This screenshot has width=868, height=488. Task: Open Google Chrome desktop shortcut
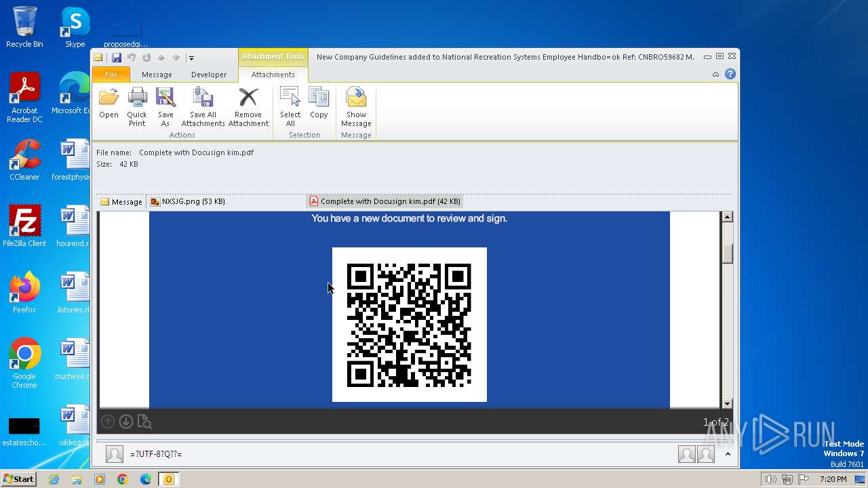pyautogui.click(x=24, y=363)
